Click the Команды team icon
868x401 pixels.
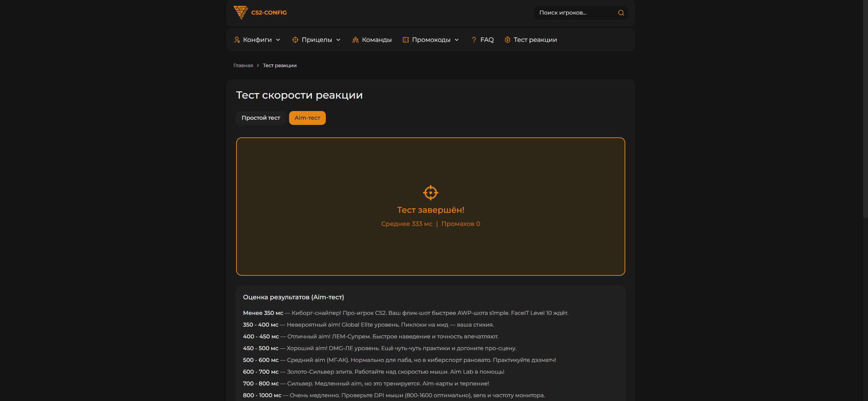[x=355, y=40]
